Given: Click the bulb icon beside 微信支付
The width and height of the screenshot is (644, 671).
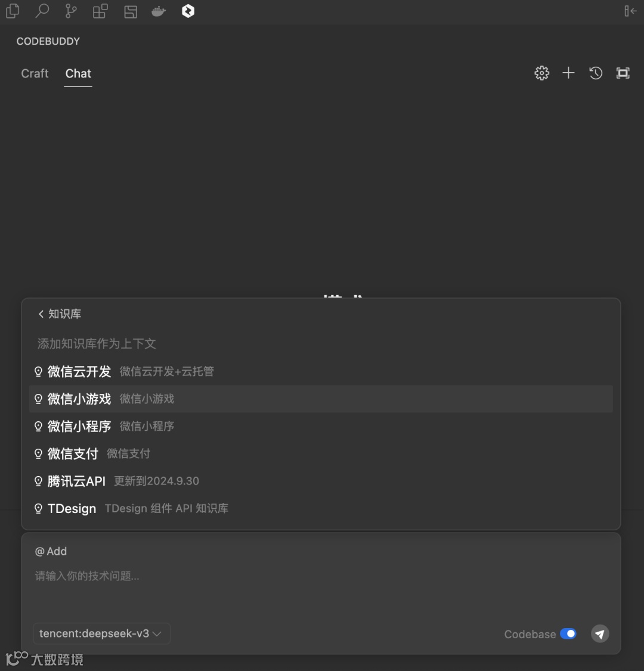Looking at the screenshot, I should click(x=38, y=453).
